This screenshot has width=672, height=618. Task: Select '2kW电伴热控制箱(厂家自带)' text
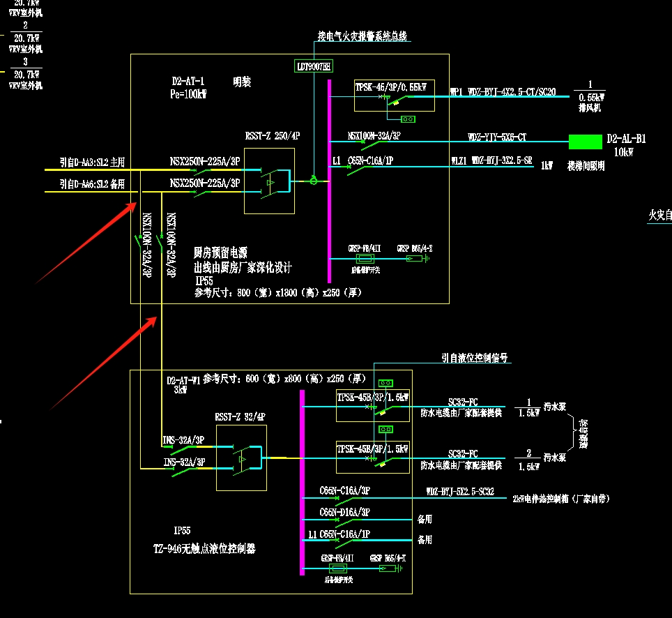[x=561, y=498]
